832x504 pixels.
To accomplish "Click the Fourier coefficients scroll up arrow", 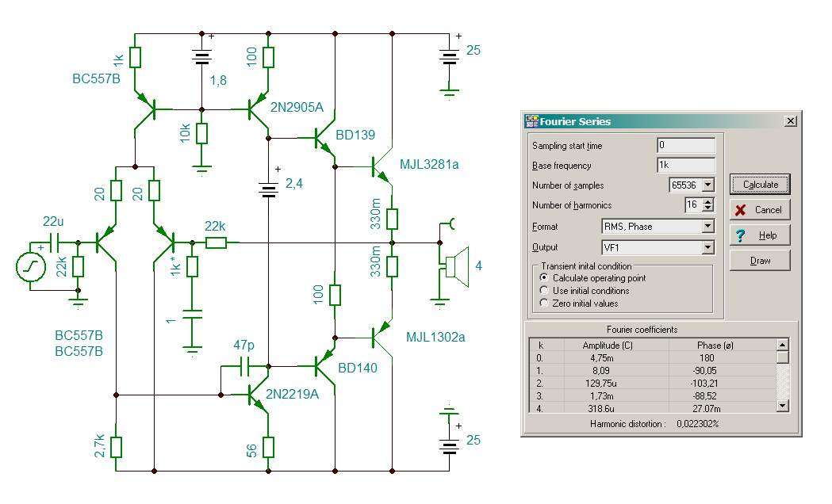I will [x=782, y=345].
